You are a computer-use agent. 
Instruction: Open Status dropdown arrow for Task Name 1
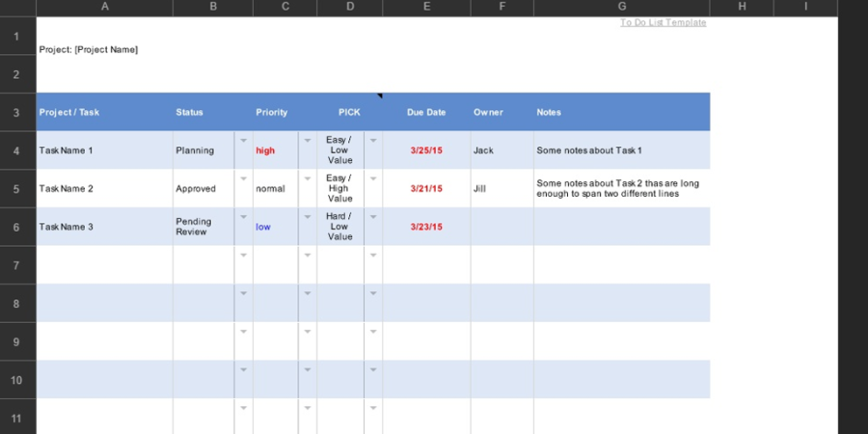coord(243,141)
